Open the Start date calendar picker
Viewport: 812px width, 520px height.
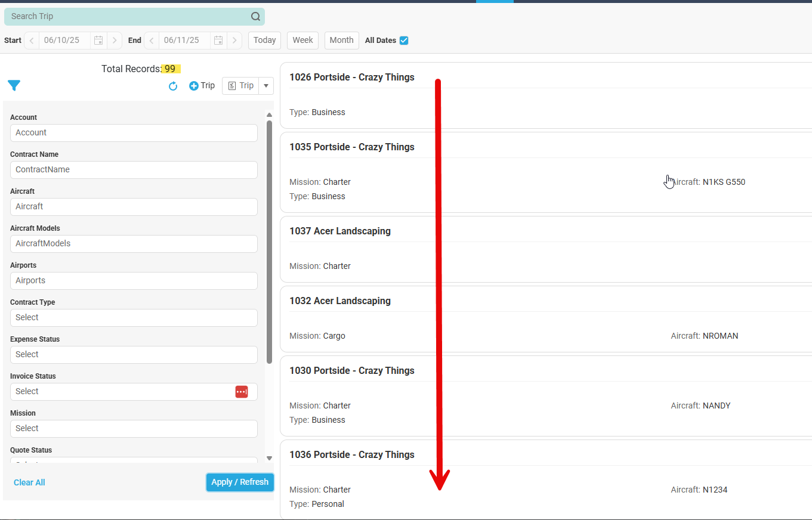click(98, 41)
